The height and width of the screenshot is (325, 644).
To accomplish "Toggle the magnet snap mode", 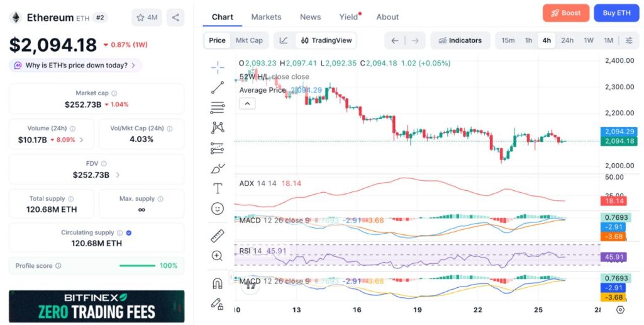I will 217,283.
